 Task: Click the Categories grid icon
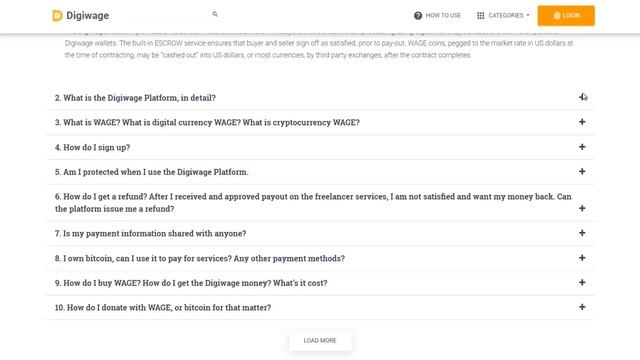pyautogui.click(x=480, y=16)
